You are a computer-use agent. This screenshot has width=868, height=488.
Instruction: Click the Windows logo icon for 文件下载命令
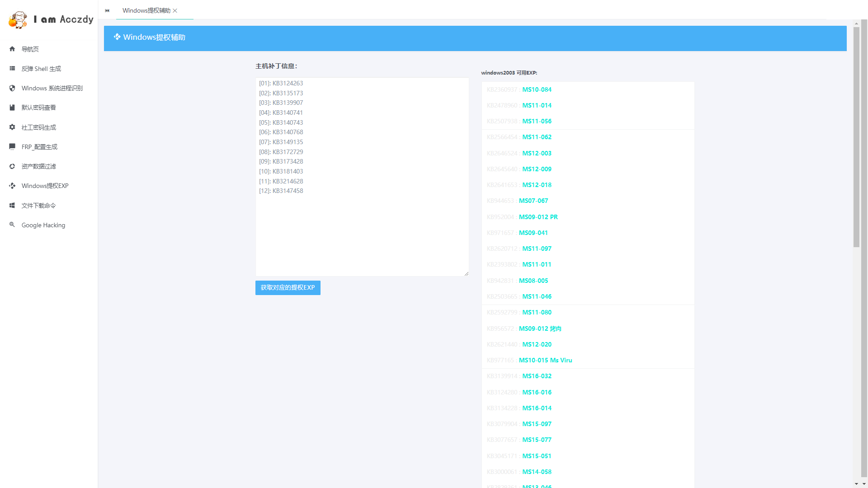[x=12, y=205]
